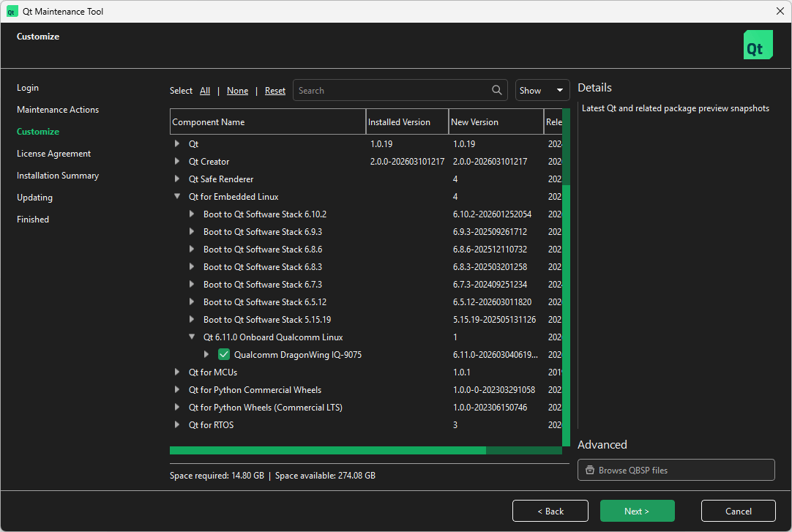Click the Reset link

coord(274,90)
